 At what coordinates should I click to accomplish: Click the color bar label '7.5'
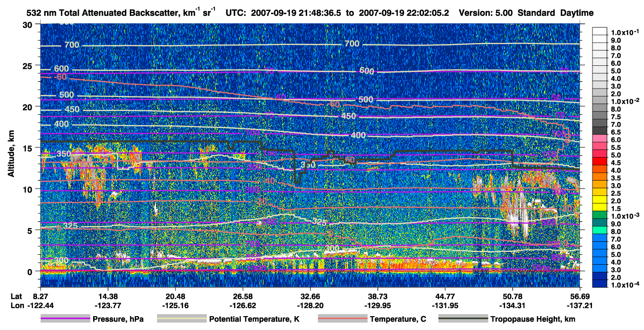[x=616, y=117]
